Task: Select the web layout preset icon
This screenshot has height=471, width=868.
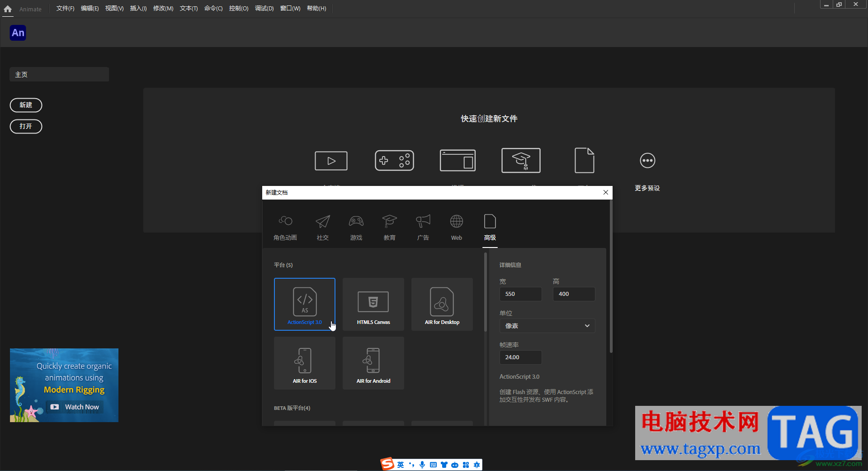Action: click(x=458, y=161)
